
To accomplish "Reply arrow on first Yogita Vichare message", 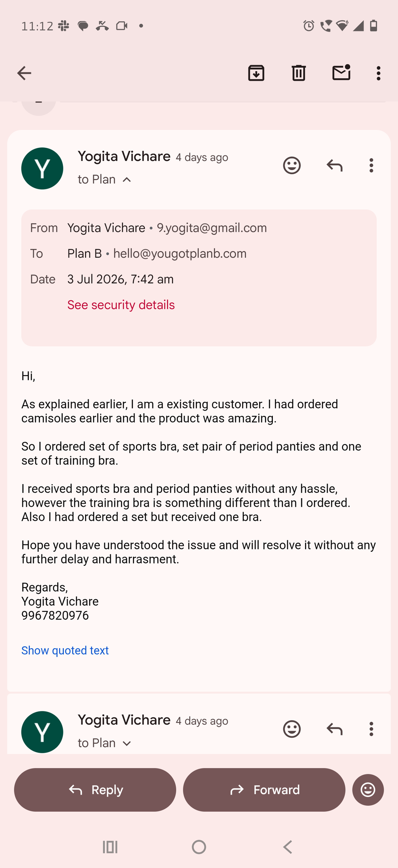I will (335, 166).
